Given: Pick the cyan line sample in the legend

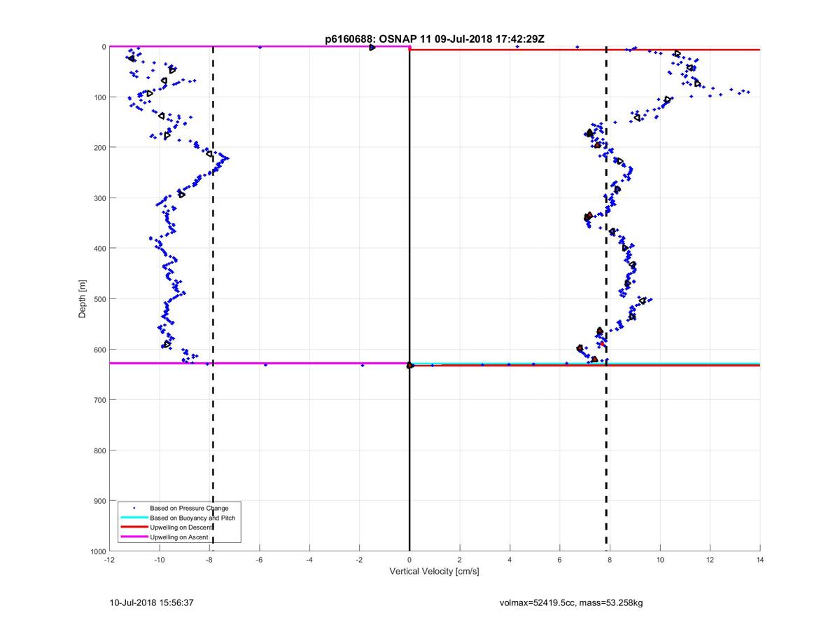Looking at the screenshot, I should 133,518.
